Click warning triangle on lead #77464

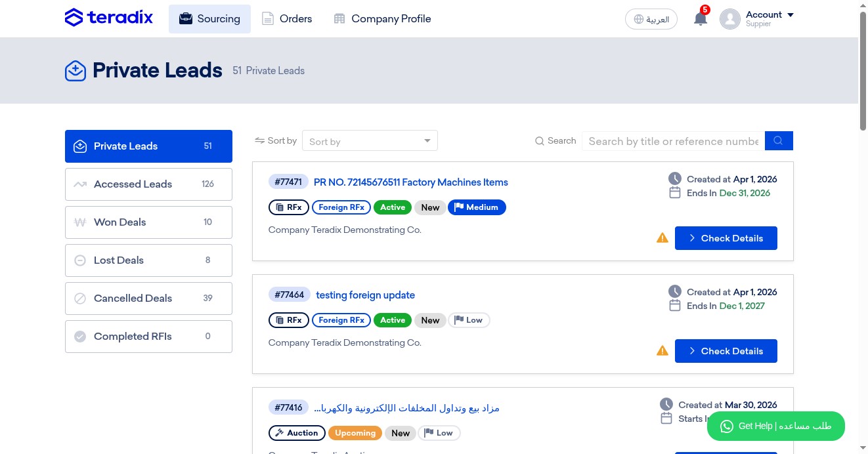point(662,351)
